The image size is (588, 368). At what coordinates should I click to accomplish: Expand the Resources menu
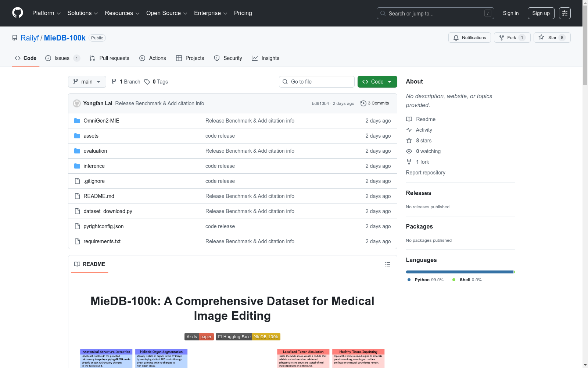(122, 13)
